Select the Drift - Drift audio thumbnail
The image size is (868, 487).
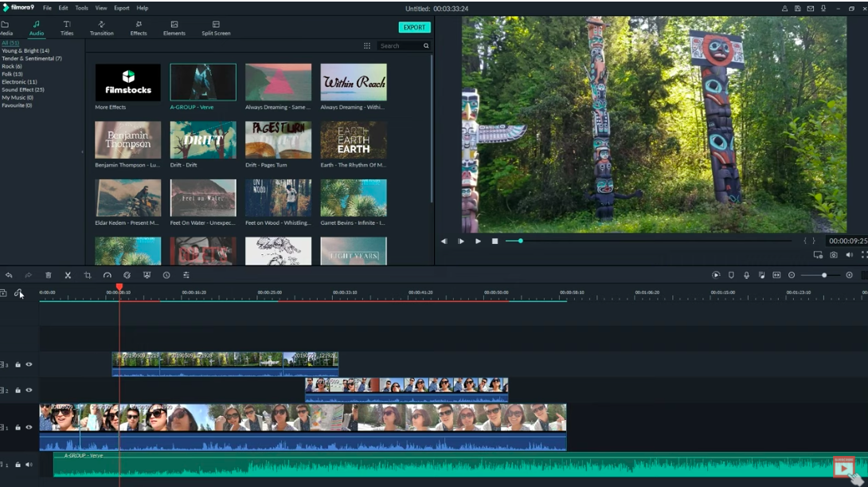[x=203, y=139]
